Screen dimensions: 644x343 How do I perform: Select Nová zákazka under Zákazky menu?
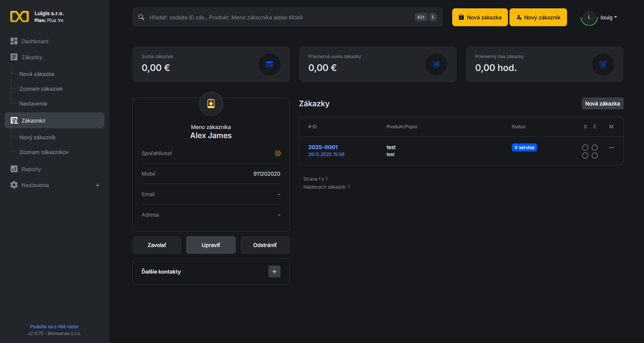point(36,74)
